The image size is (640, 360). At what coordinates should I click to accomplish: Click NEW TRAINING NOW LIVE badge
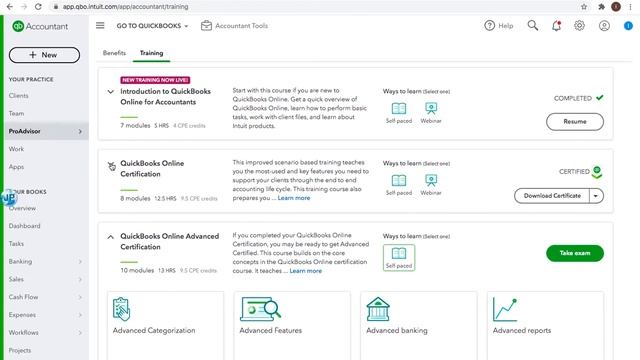tap(155, 80)
